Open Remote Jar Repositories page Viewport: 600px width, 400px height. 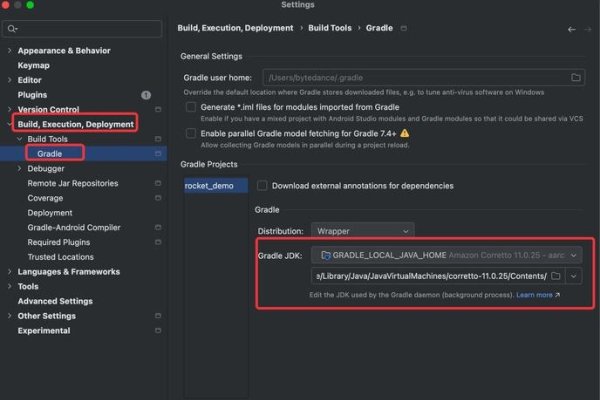[x=73, y=183]
